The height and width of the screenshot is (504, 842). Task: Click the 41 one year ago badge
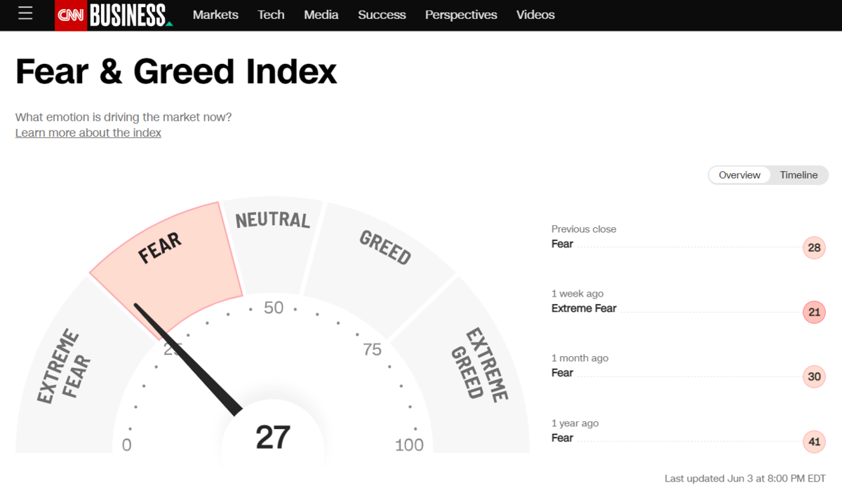[814, 442]
